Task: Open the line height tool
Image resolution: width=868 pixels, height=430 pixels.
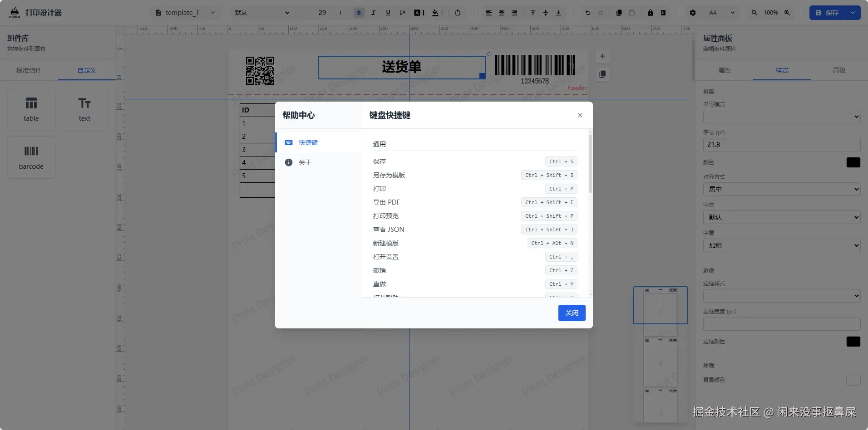Action: (x=402, y=13)
